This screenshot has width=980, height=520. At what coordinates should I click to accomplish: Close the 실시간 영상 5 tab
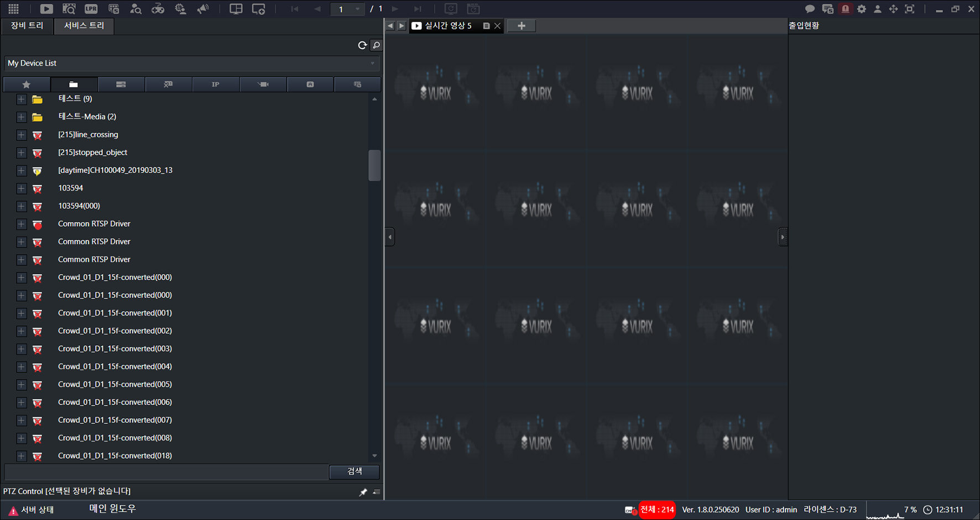pyautogui.click(x=497, y=26)
